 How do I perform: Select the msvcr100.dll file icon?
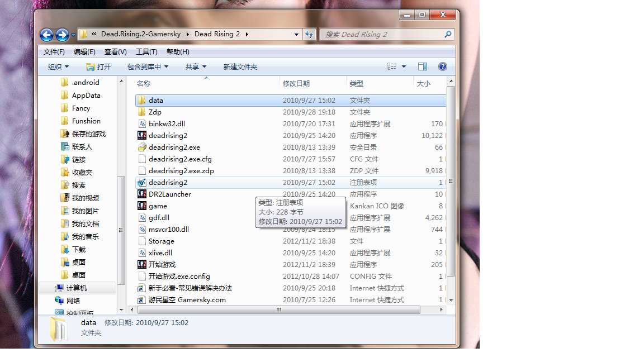[x=141, y=230]
